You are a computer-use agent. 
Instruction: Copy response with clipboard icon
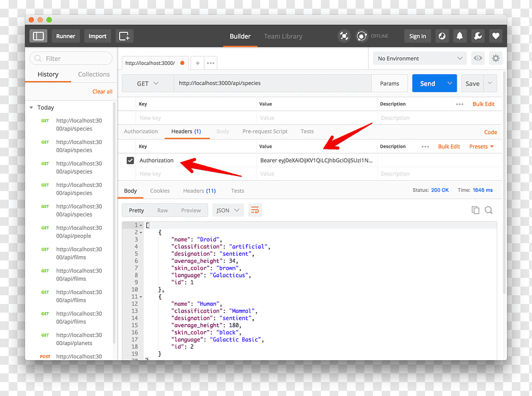pyautogui.click(x=475, y=210)
